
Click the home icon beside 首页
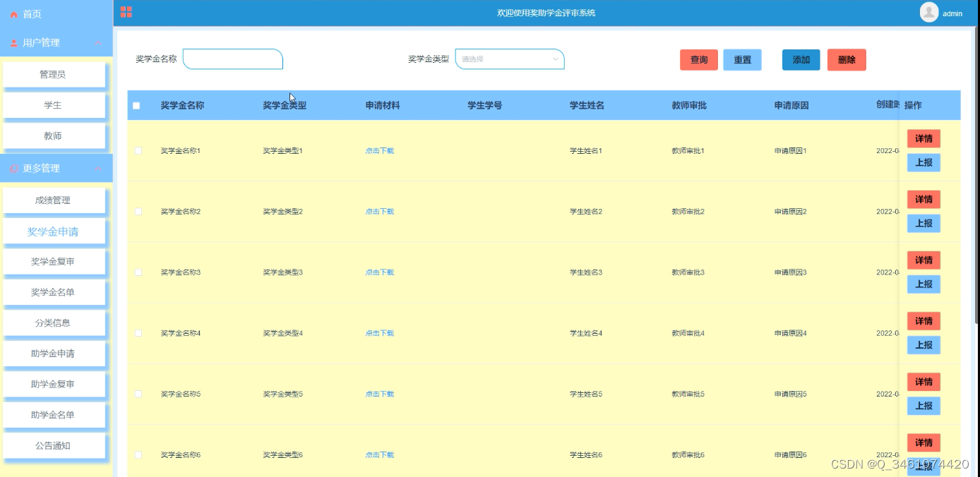click(x=14, y=14)
